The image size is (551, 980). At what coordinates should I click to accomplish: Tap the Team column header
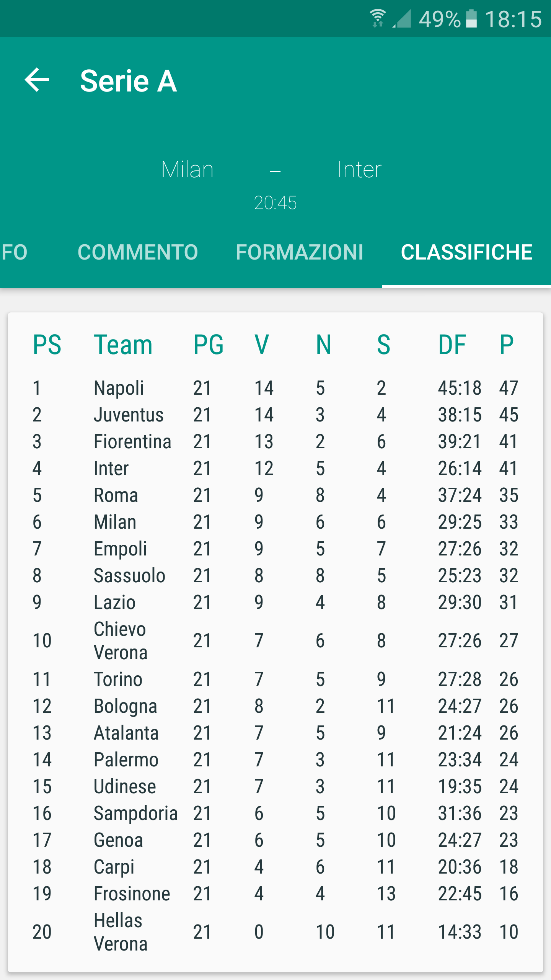pos(123,345)
